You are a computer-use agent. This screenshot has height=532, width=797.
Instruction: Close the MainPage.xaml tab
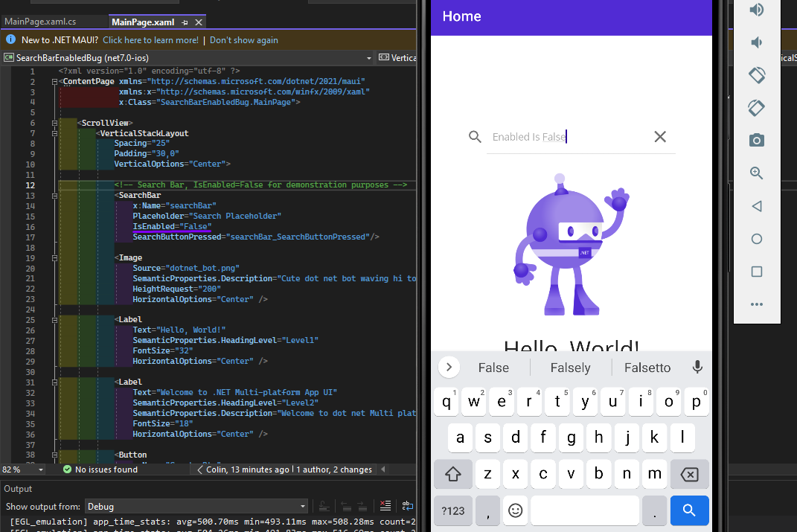(199, 22)
